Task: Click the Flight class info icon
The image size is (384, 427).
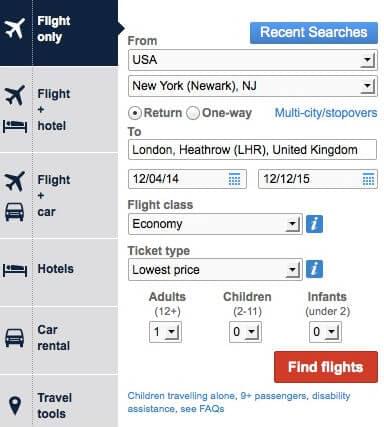Action: (314, 224)
